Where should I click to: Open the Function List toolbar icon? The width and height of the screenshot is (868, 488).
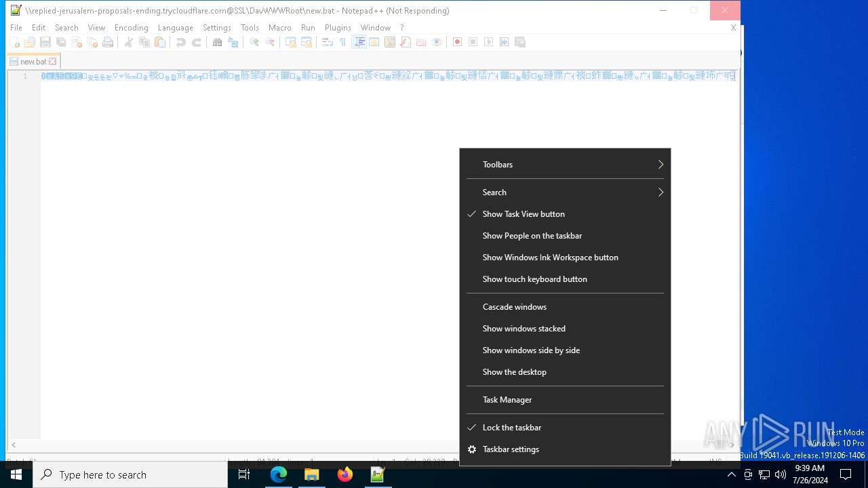click(x=406, y=42)
